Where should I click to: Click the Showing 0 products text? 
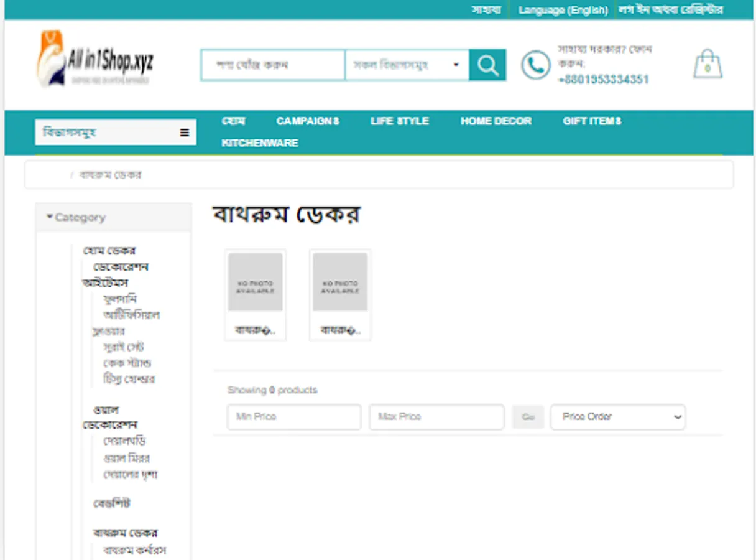tap(272, 390)
